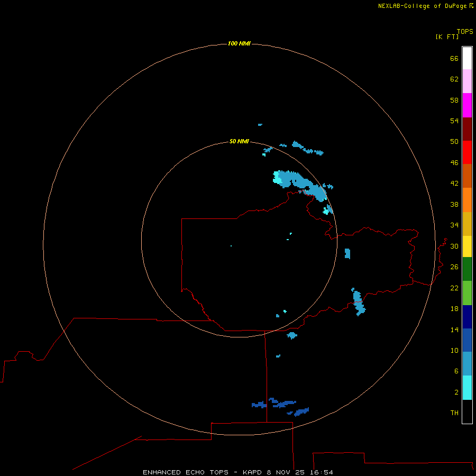Click the "KAPD" radar site identifier

coord(253,472)
